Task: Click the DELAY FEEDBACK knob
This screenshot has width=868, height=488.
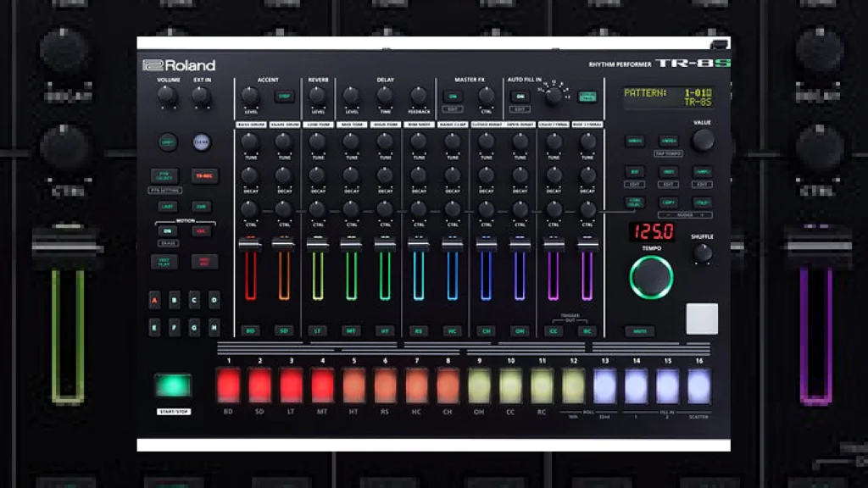Action: (419, 96)
